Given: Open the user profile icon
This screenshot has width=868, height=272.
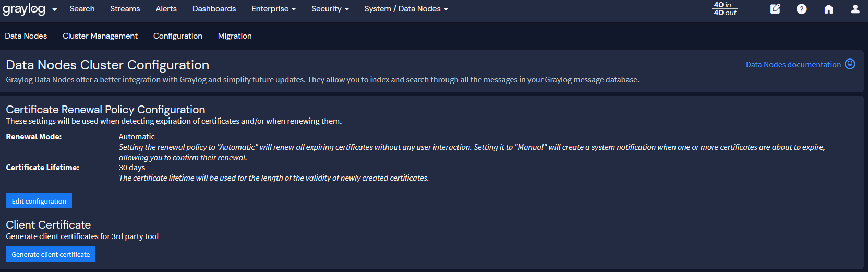Looking at the screenshot, I should click(x=855, y=9).
